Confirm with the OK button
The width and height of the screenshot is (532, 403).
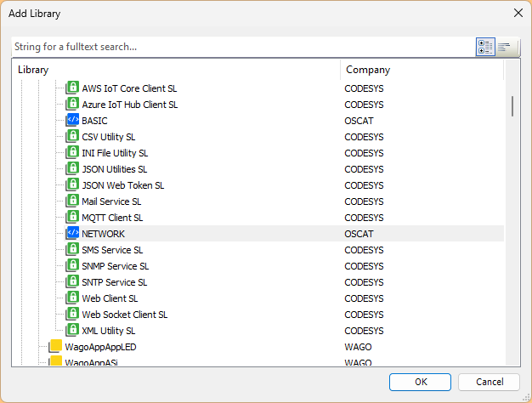(420, 383)
